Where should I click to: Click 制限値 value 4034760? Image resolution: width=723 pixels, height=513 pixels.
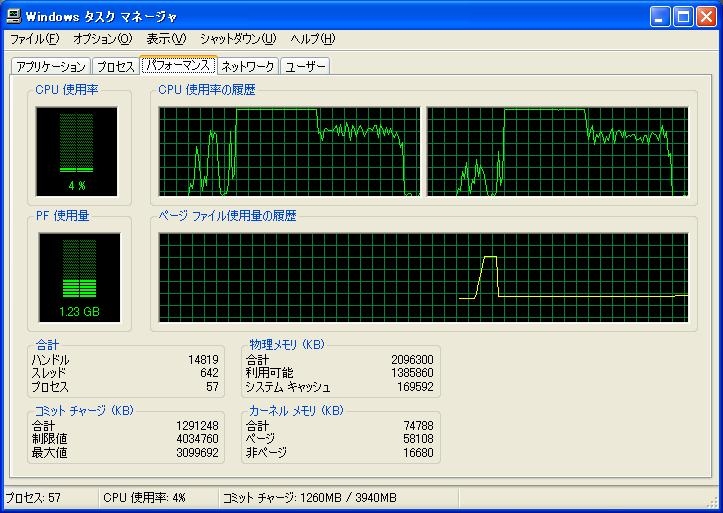coord(197,439)
